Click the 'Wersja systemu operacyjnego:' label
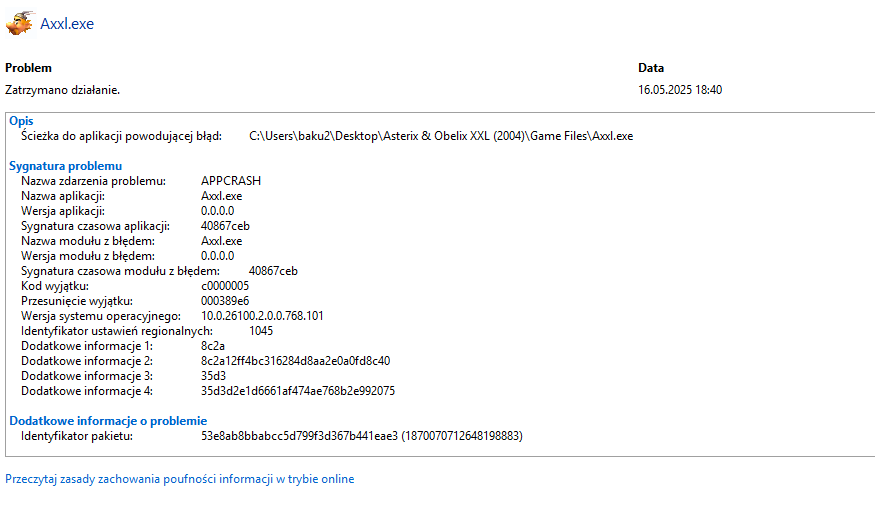The height and width of the screenshot is (530, 875). [101, 317]
